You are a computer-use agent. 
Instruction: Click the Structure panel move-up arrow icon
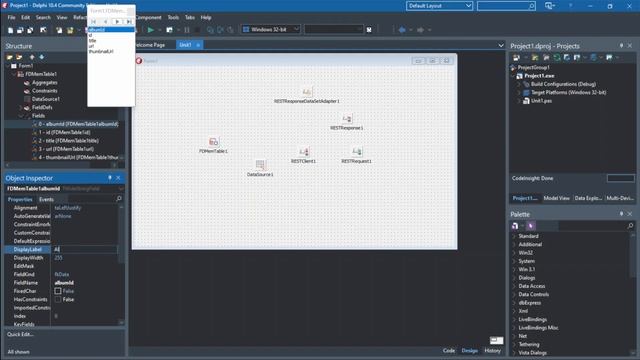click(32, 57)
